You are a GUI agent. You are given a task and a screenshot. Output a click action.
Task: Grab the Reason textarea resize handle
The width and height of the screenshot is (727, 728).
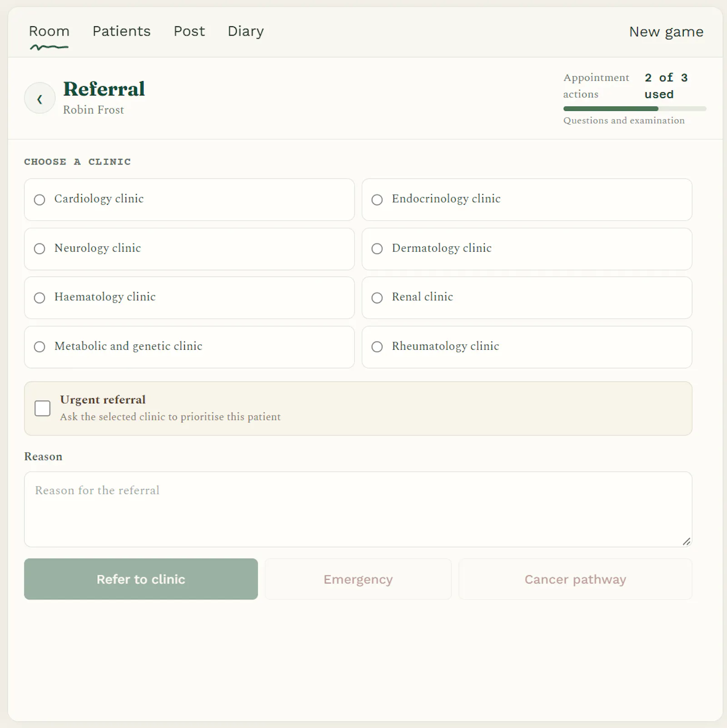click(687, 541)
